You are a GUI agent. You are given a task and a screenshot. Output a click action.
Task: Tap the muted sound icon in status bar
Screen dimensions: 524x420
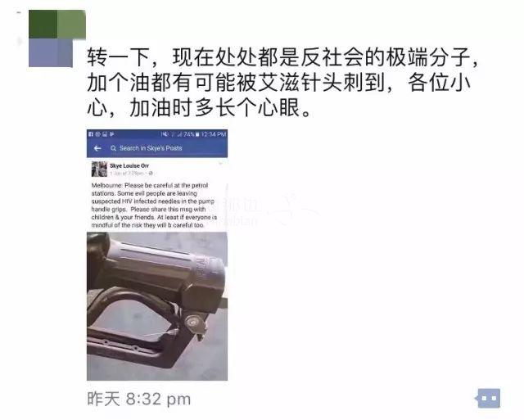pos(164,134)
